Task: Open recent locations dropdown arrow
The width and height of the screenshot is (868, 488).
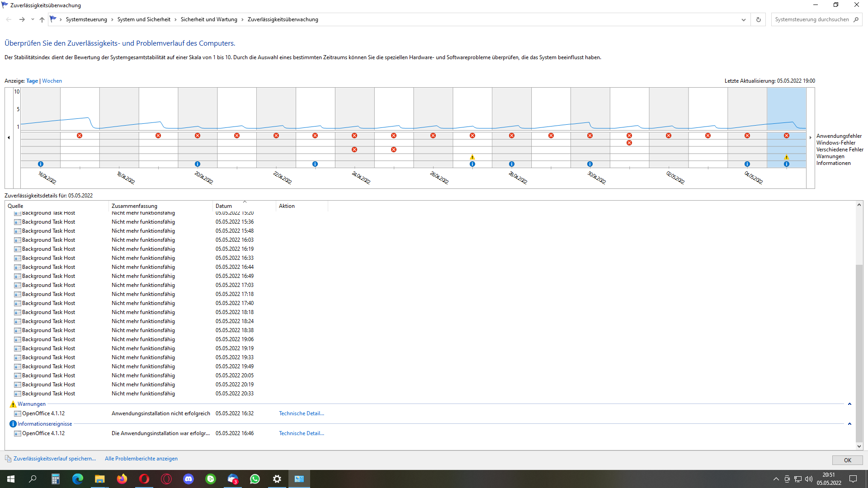Action: click(x=33, y=19)
